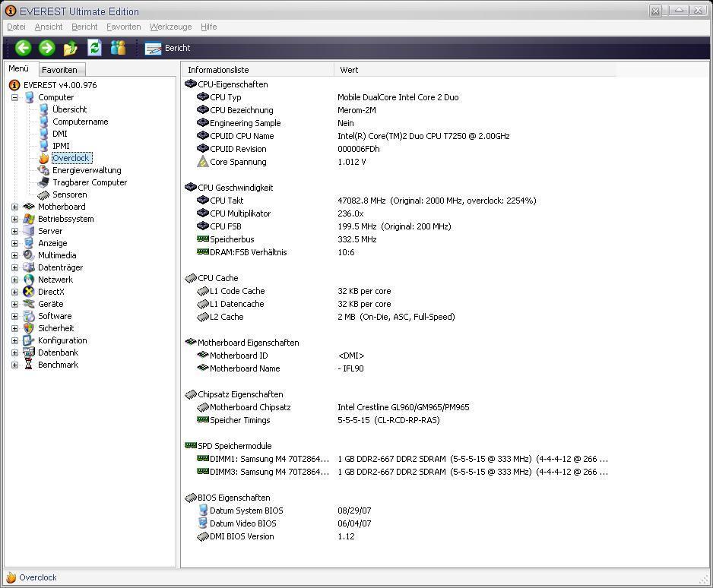Open the Favoriten menu in menu bar
The width and height of the screenshot is (713, 588).
pos(124,27)
